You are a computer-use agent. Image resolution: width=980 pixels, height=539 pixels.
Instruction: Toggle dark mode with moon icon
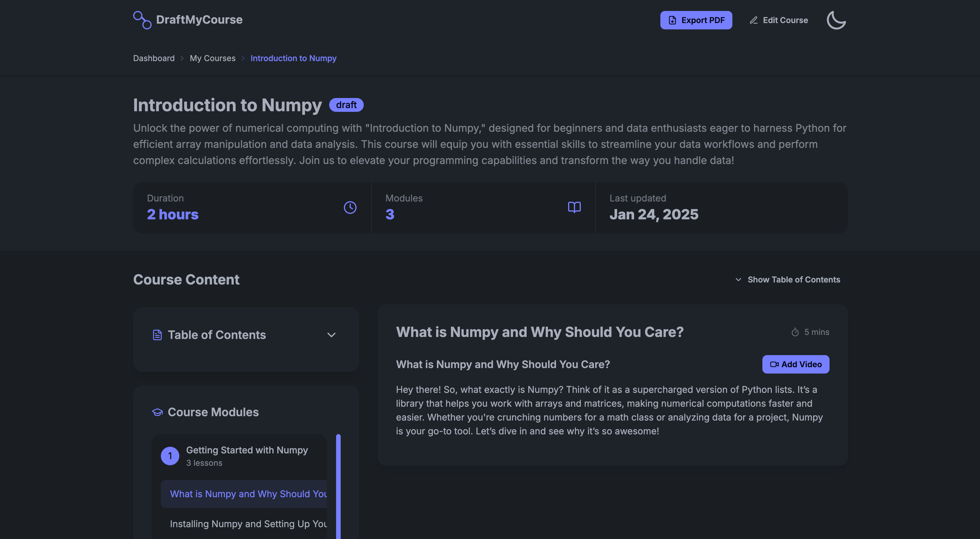click(x=836, y=20)
